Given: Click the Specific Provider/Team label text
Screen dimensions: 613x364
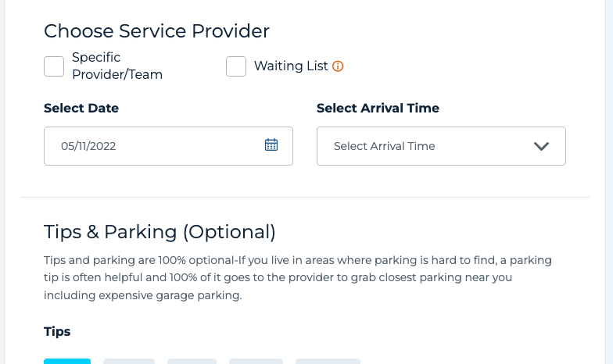Looking at the screenshot, I should tap(117, 66).
